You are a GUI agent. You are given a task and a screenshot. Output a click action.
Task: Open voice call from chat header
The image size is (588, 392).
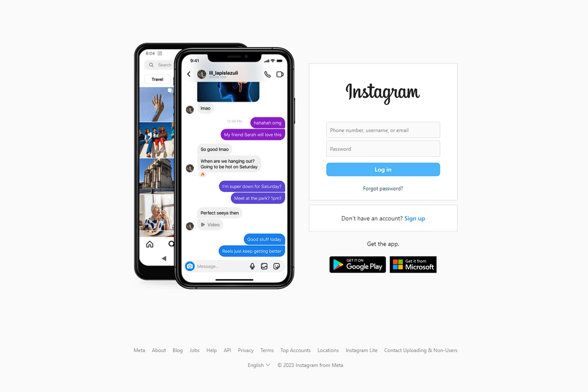pos(267,74)
